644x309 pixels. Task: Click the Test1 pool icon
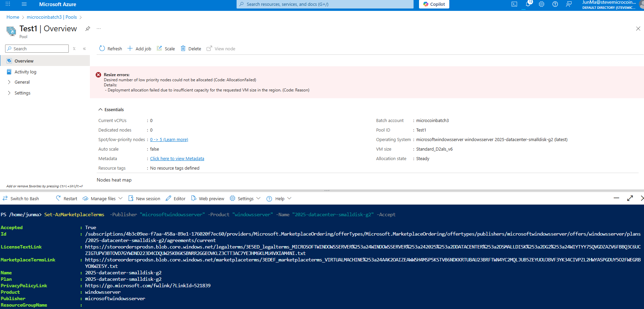(x=11, y=31)
